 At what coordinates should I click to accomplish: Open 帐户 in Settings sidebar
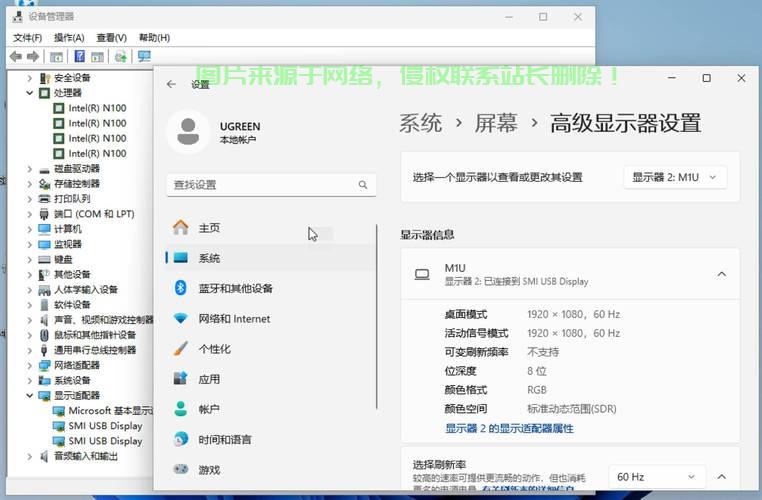click(270, 409)
